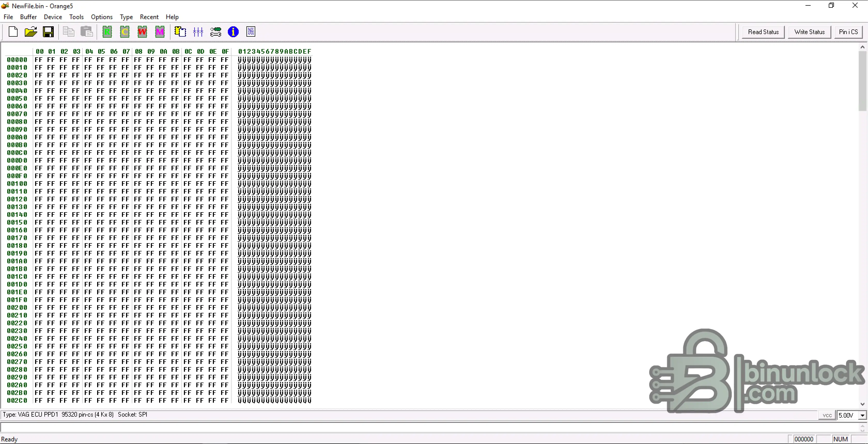Open the chip-type selection icon (yellow and white chips)
The image size is (868, 444).
(180, 32)
